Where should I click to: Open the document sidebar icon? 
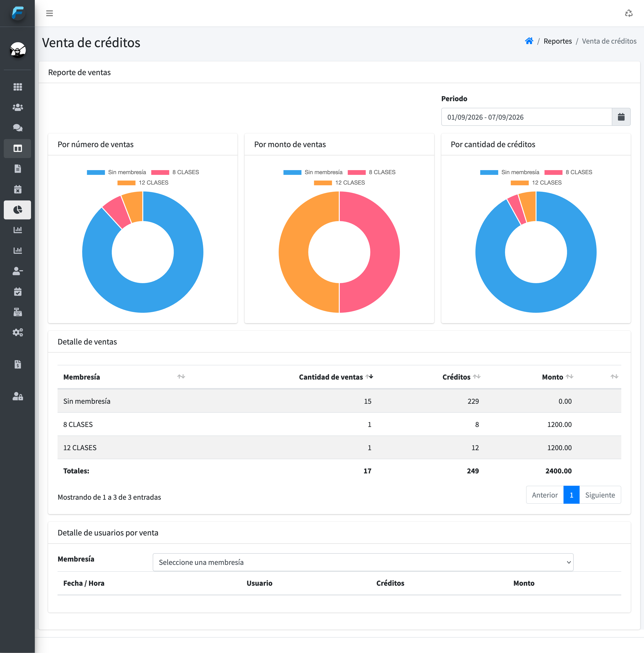[x=18, y=169]
